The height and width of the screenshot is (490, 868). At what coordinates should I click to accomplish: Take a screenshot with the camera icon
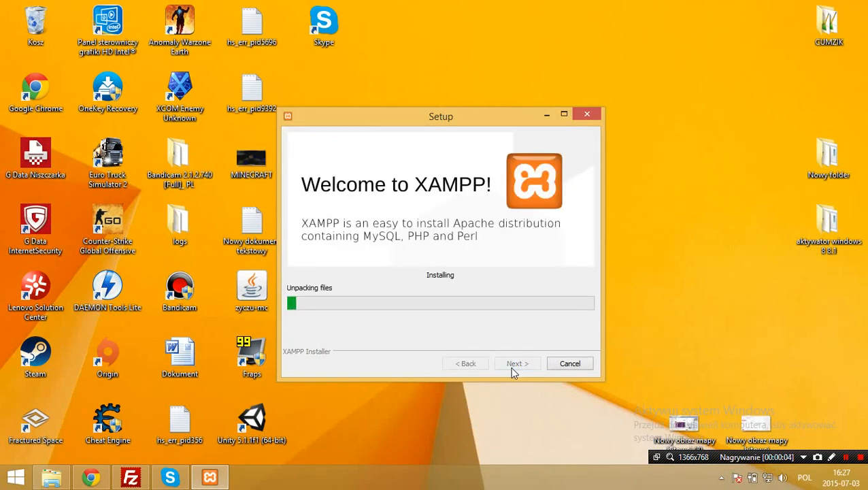pyautogui.click(x=818, y=457)
